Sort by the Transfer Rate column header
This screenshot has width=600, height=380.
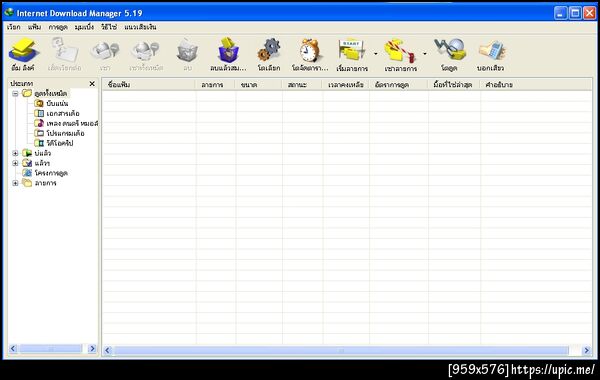pos(399,85)
